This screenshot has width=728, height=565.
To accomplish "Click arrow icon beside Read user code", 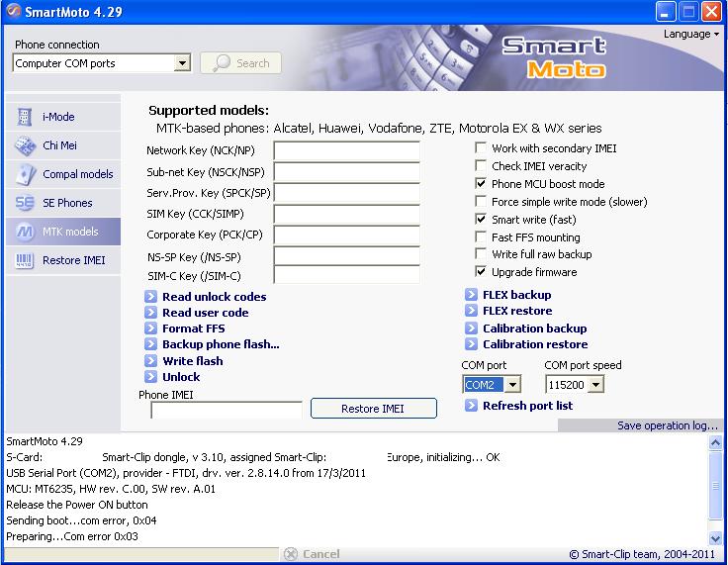I will click(150, 313).
